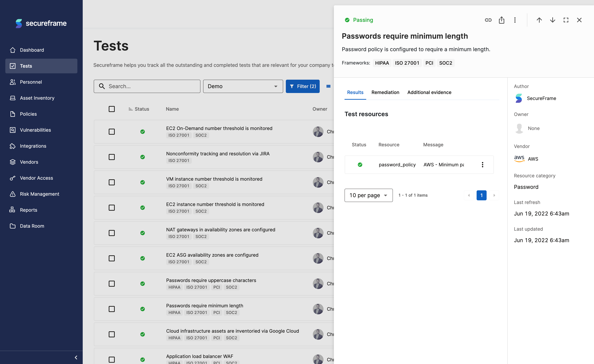Open the Filter (2) options
The height and width of the screenshot is (364, 594).
pyautogui.click(x=303, y=86)
